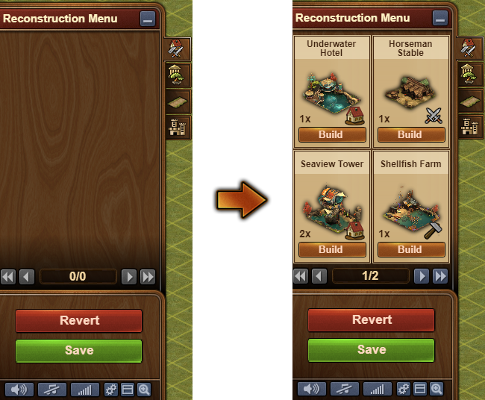Screen dimensions: 485x400
Task: Build the Shellfish Farm
Action: pos(411,250)
